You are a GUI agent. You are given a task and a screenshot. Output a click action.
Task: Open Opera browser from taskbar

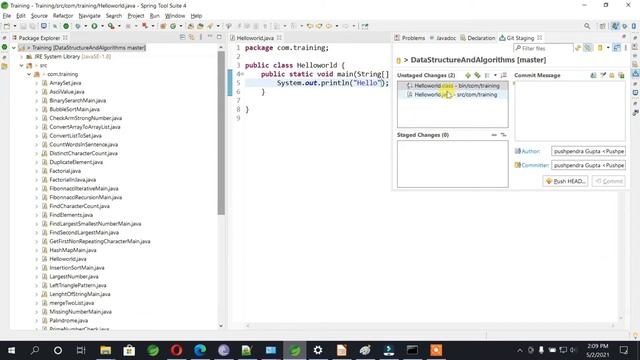(x=176, y=350)
